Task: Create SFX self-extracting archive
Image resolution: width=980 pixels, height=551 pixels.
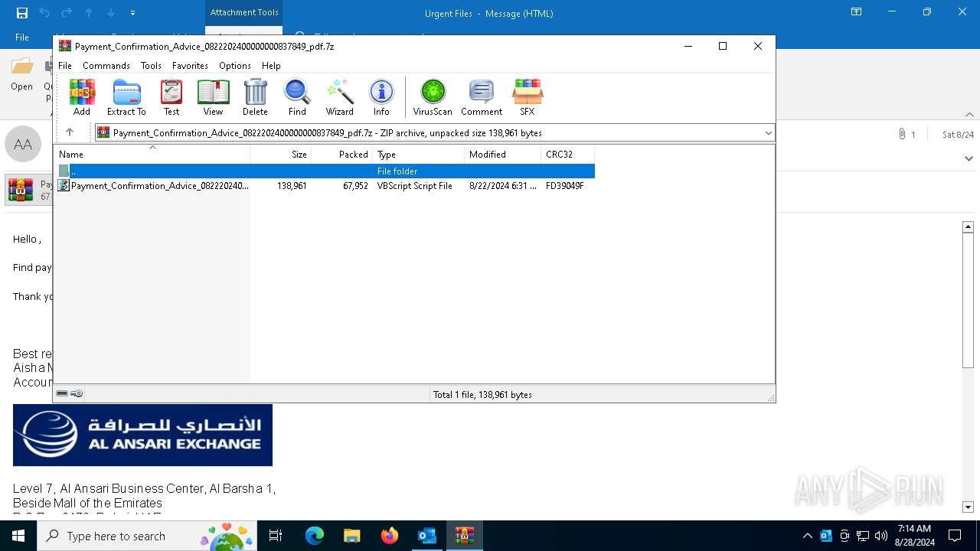Action: pos(528,97)
